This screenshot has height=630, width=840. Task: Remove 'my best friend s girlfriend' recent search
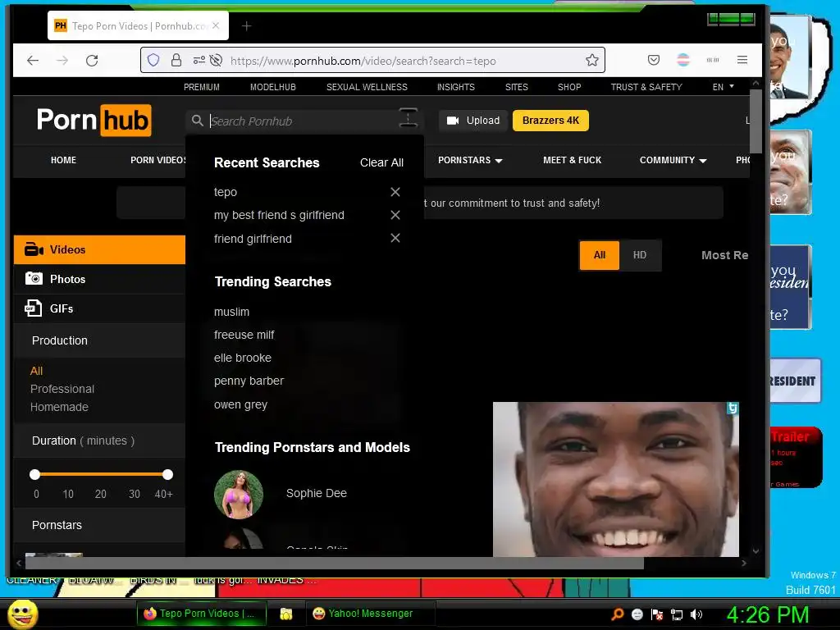click(395, 215)
